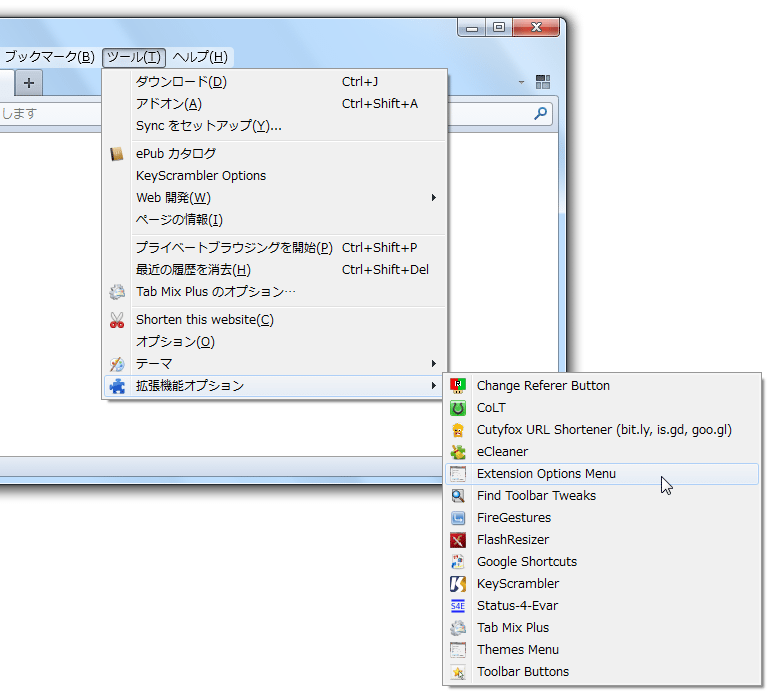Viewport: 771px width, 694px height.
Task: Click the blue puzzle piece extension options icon
Action: point(117,386)
